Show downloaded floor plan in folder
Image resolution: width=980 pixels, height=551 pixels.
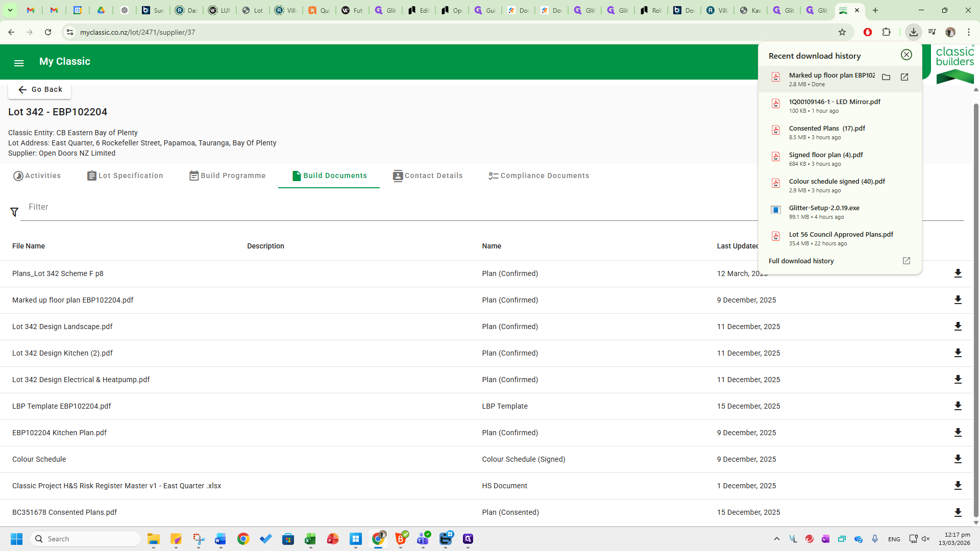pos(886,77)
